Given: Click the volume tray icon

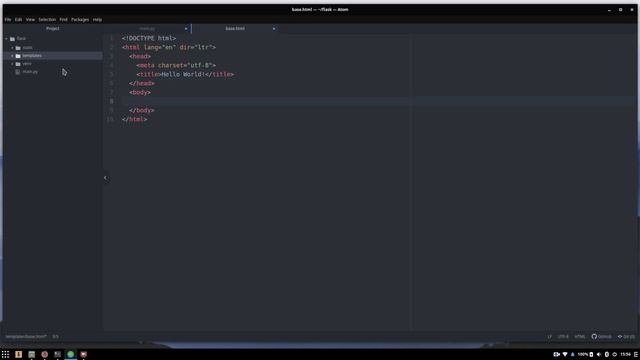Looking at the screenshot, I should click(599, 354).
